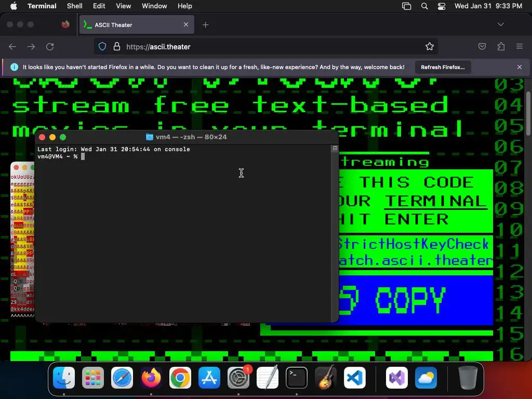This screenshot has height=399, width=532.
Task: Click the Terminal window scroll indicator icon
Action: click(x=335, y=148)
